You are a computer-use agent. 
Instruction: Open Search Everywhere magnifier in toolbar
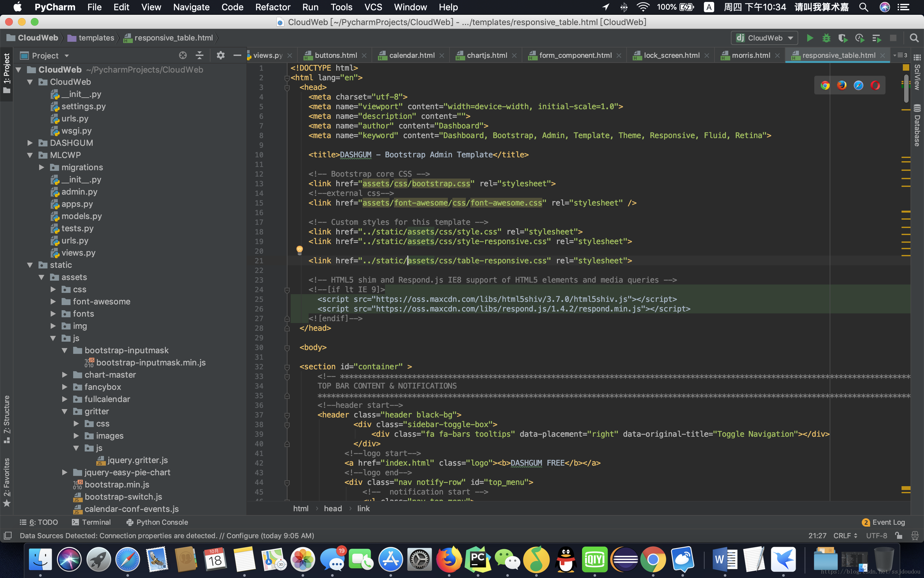point(914,38)
